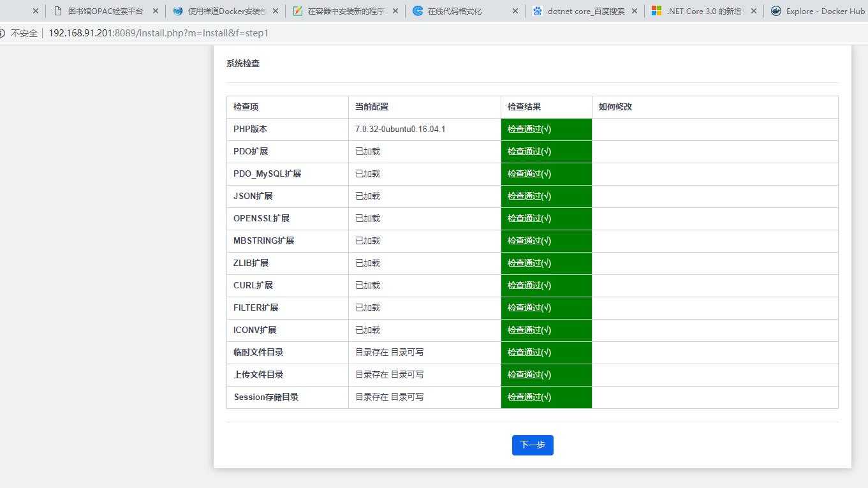Image resolution: width=868 pixels, height=488 pixels.
Task: Click the 如何修改 column header
Action: click(x=615, y=107)
